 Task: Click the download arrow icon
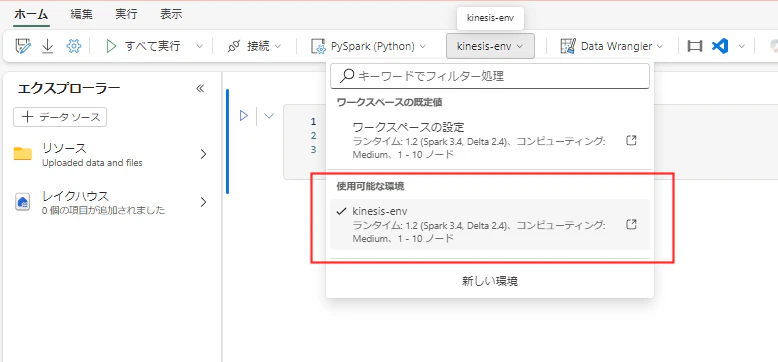[48, 46]
